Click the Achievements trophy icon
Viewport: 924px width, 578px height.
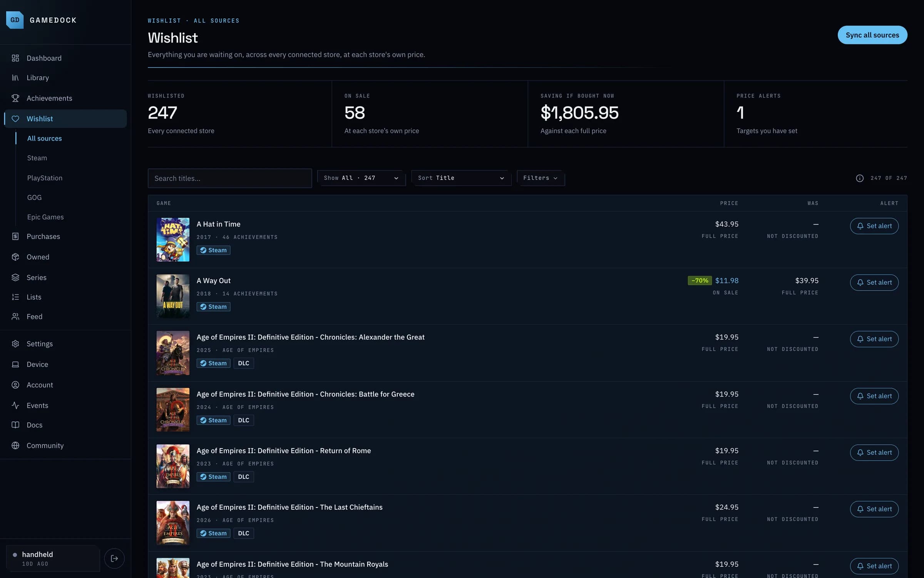click(x=15, y=98)
